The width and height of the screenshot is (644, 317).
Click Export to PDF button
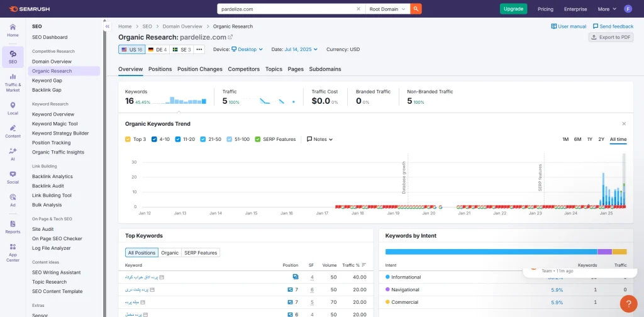coord(611,37)
